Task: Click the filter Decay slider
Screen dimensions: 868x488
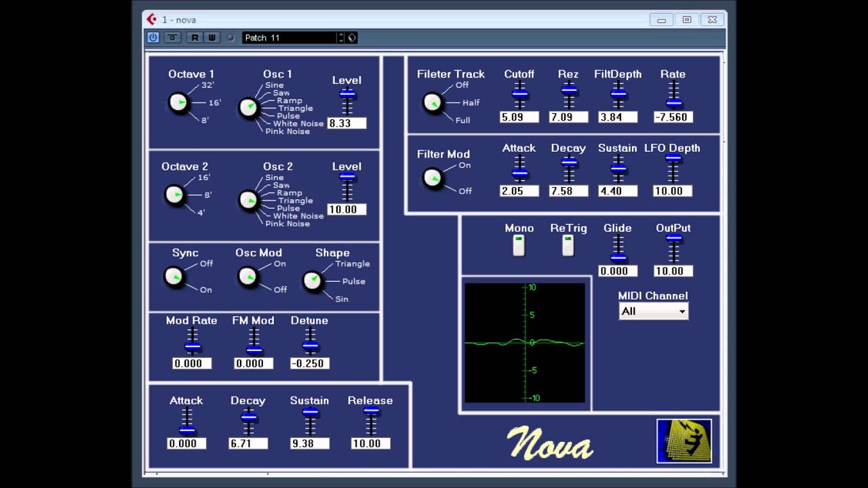Action: click(x=569, y=169)
